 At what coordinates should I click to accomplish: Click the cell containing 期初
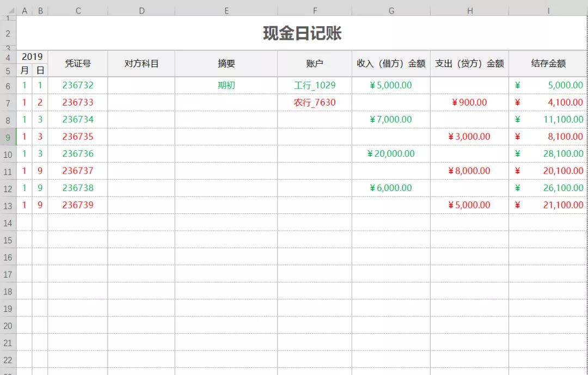(x=226, y=85)
